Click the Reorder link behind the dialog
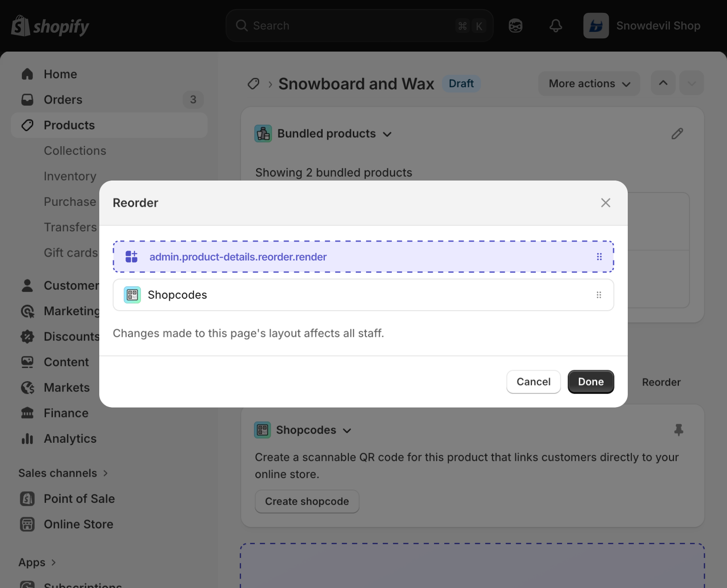727x588 pixels. (661, 382)
